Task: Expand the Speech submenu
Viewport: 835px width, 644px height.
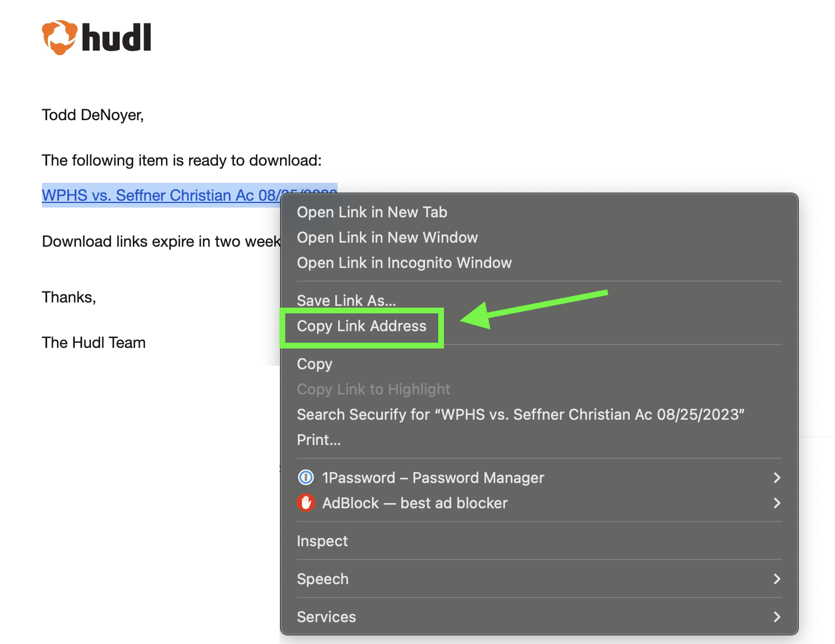Action: pyautogui.click(x=539, y=579)
